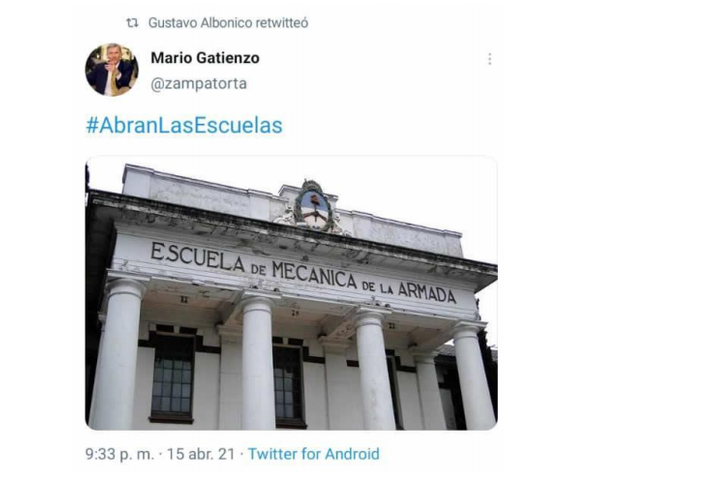720x480 pixels.
Task: Click the coat of arms emblem in the photo
Action: pos(314,206)
